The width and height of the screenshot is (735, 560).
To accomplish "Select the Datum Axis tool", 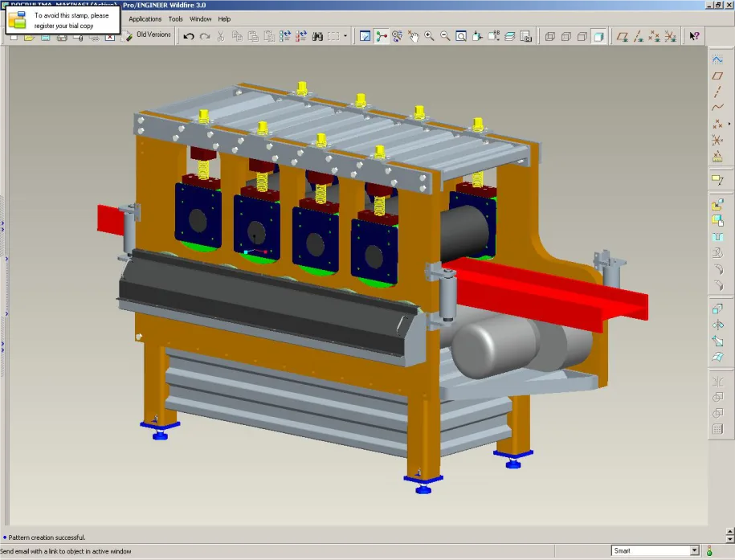I will (717, 92).
